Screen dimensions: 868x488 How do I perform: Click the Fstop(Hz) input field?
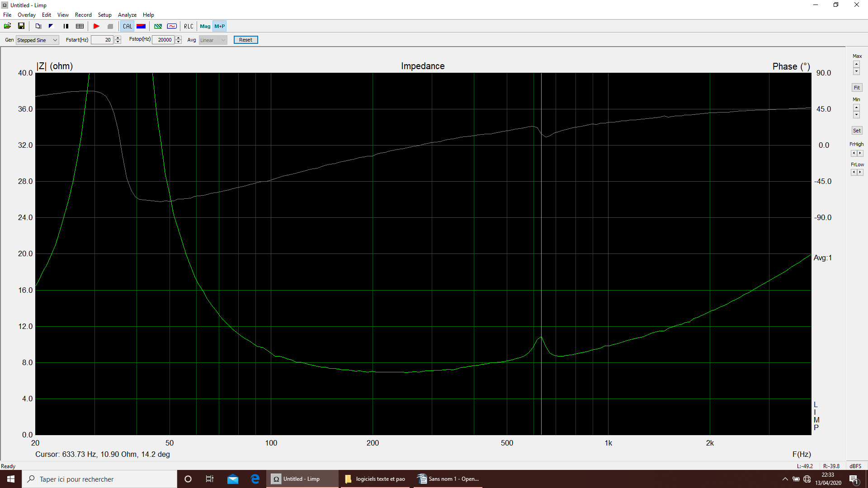coord(164,40)
